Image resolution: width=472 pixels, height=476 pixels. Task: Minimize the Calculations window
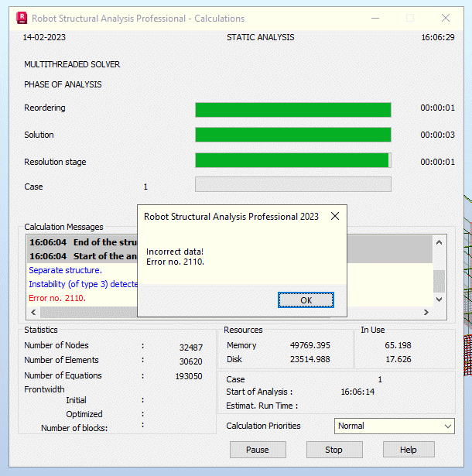[x=375, y=19]
